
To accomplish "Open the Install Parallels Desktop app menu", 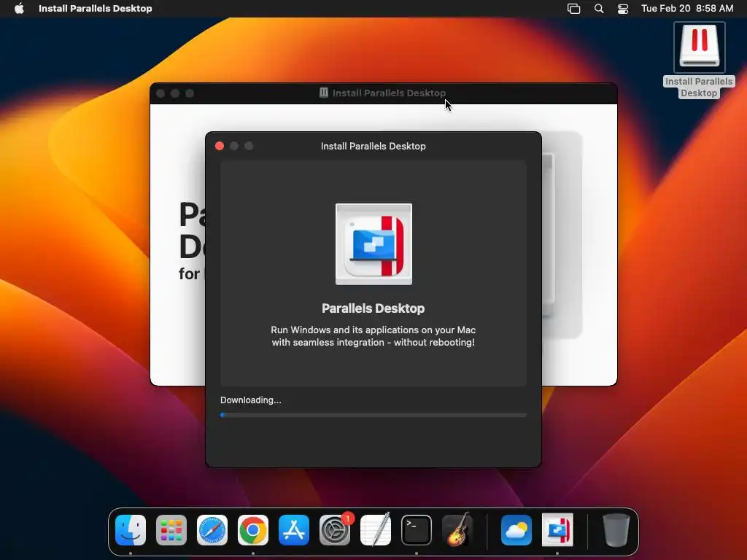I will [x=96, y=9].
